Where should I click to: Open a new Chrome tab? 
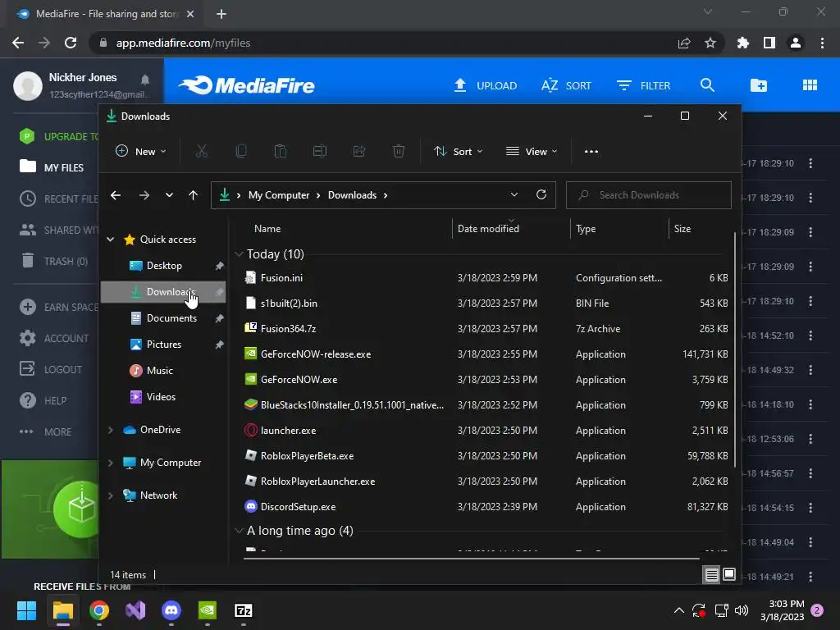pyautogui.click(x=221, y=14)
